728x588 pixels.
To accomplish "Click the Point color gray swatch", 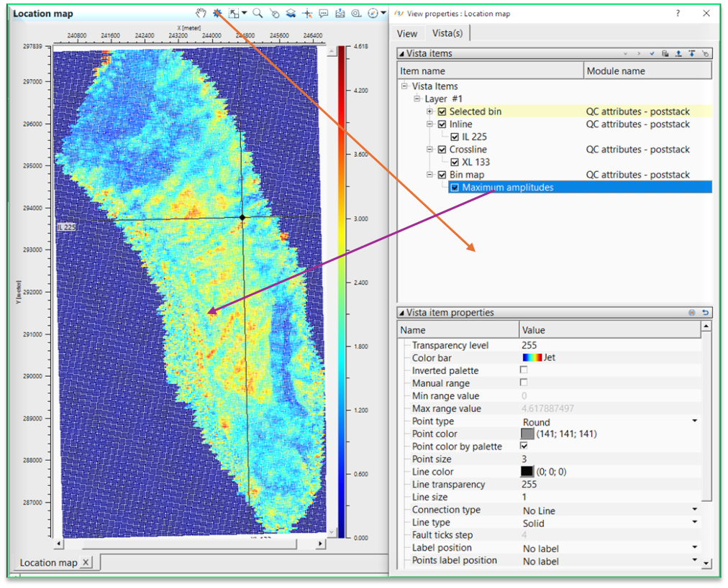I will 527,434.
